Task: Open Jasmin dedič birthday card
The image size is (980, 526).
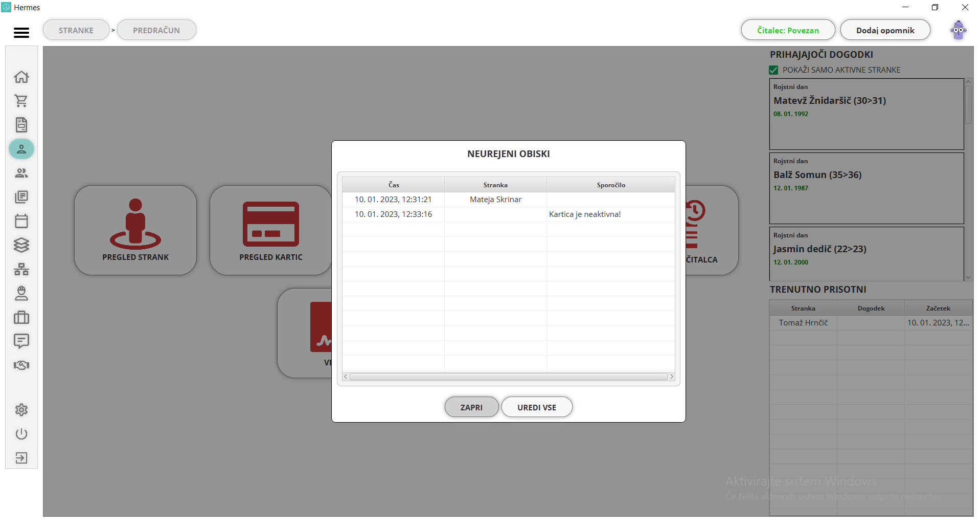Action: 867,254
